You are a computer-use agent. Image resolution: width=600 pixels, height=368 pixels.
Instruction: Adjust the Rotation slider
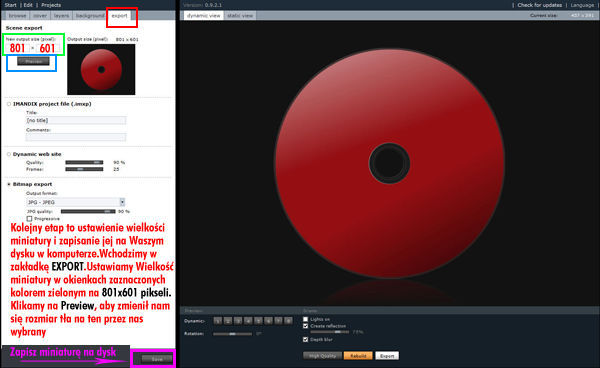(233, 334)
